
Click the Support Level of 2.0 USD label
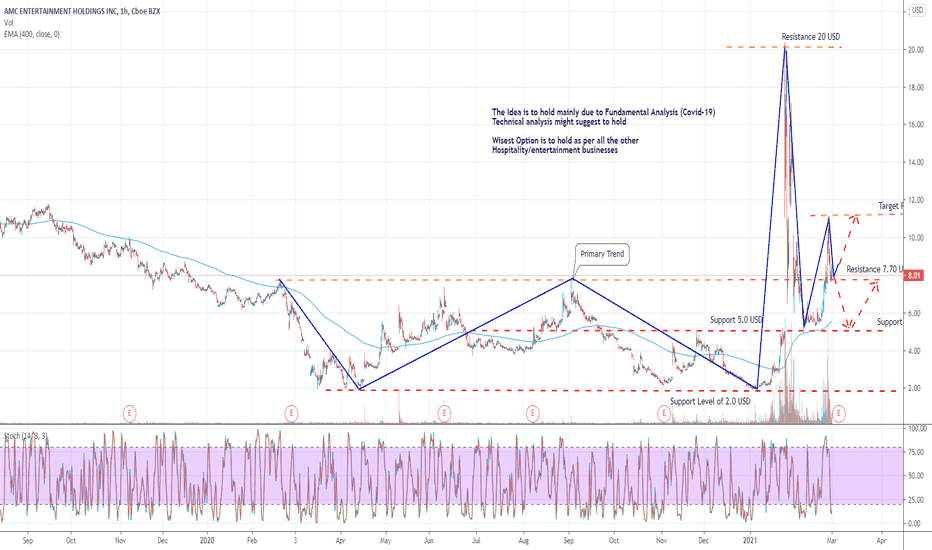[710, 401]
